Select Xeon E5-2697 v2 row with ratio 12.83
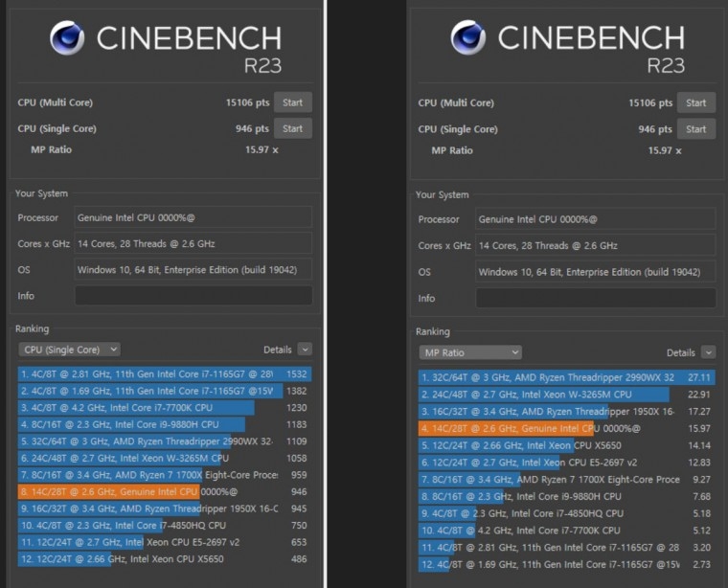728x588 pixels. (x=566, y=463)
